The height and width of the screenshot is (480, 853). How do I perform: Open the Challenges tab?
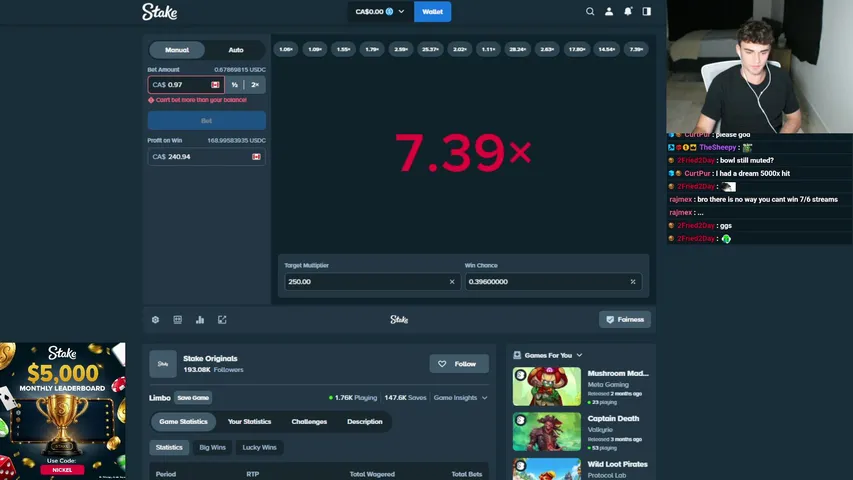[x=309, y=422]
